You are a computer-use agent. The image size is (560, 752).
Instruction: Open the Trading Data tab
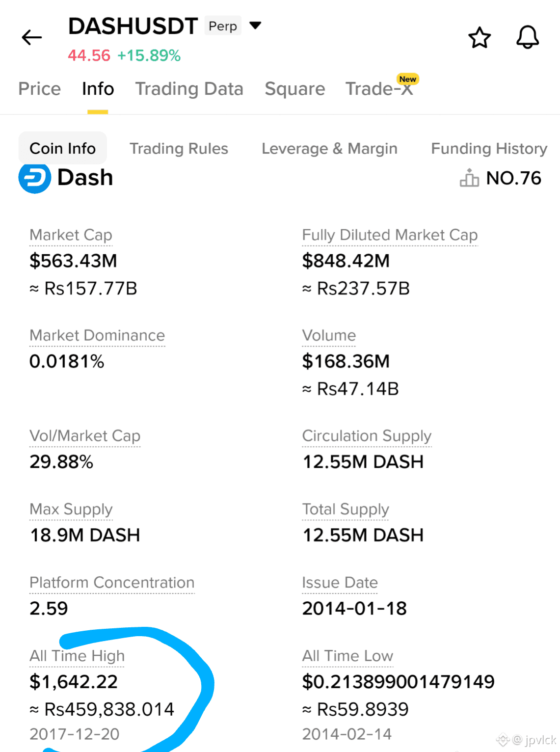189,89
